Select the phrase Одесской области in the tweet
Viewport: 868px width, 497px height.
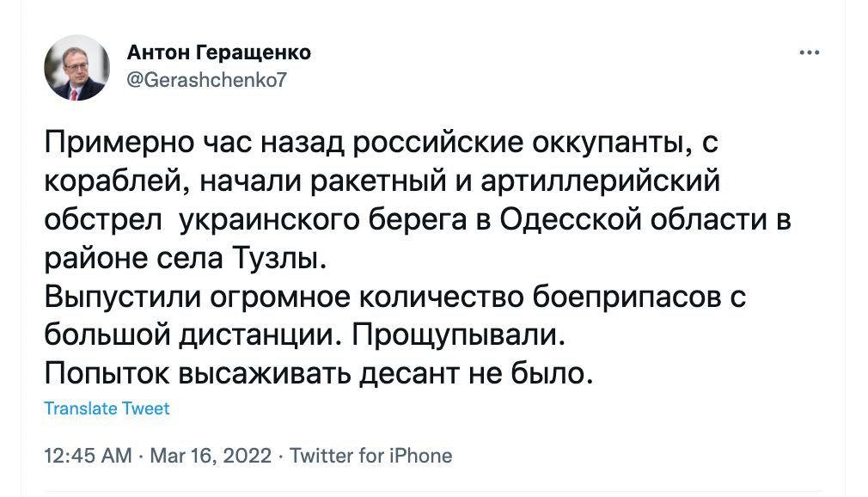(x=634, y=220)
